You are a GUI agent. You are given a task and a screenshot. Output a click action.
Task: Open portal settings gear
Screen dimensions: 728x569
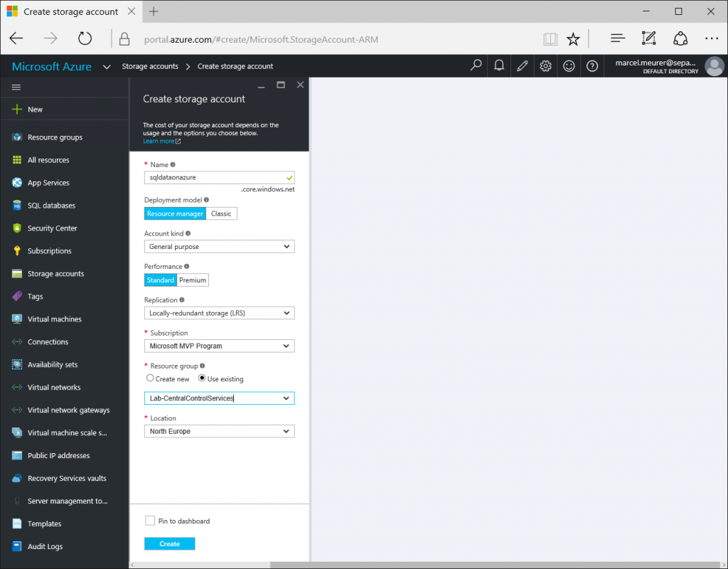pos(545,66)
